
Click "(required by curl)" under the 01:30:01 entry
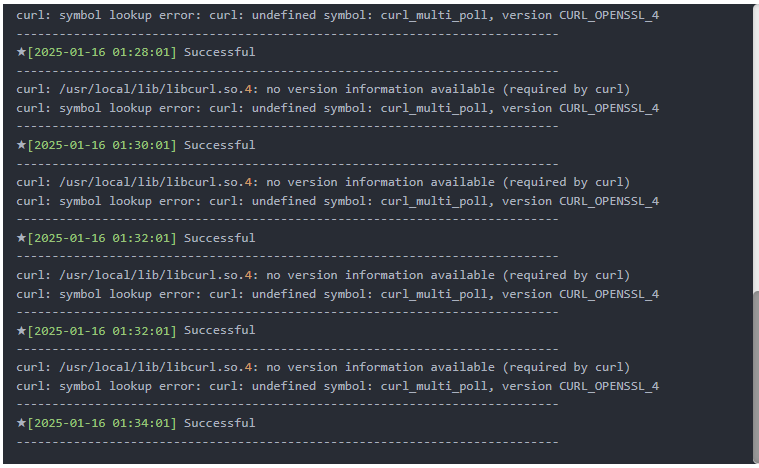click(566, 182)
